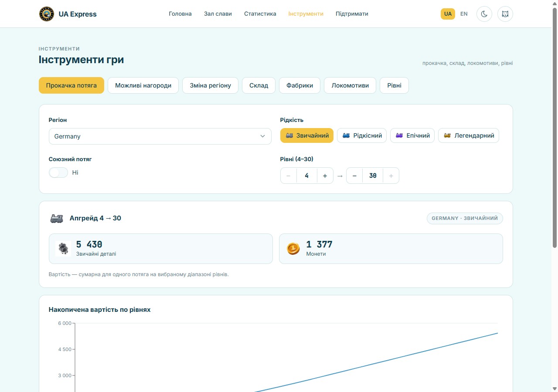Click the Інструменти гри heading
558x392 pixels.
point(81,60)
